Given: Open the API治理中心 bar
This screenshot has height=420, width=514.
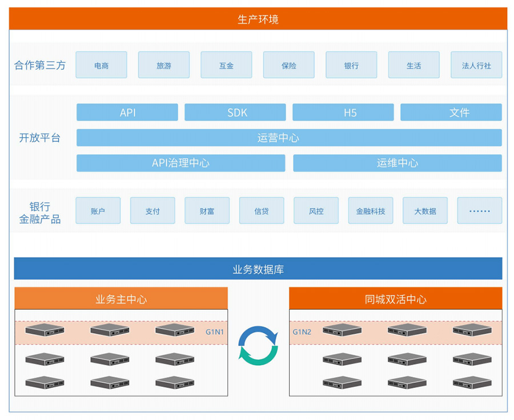Looking at the screenshot, I should pos(181,163).
